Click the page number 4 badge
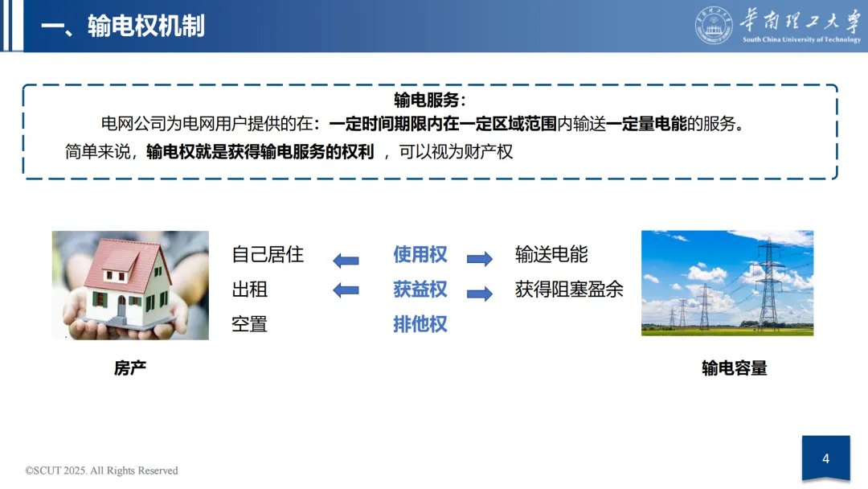This screenshot has width=868, height=489. 825,458
